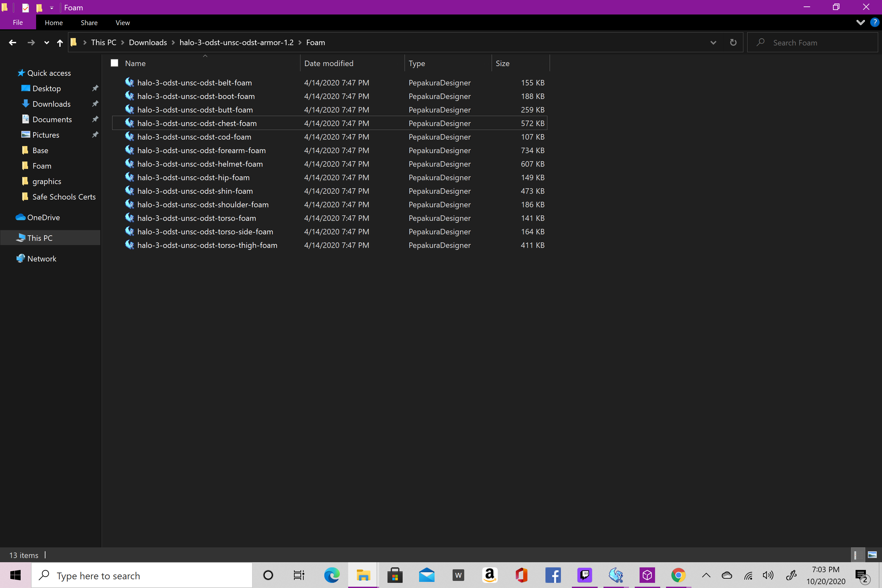The image size is (882, 588).
Task: Select the halo-3-odst-unsc-odst-chest-foam file
Action: tap(330, 123)
